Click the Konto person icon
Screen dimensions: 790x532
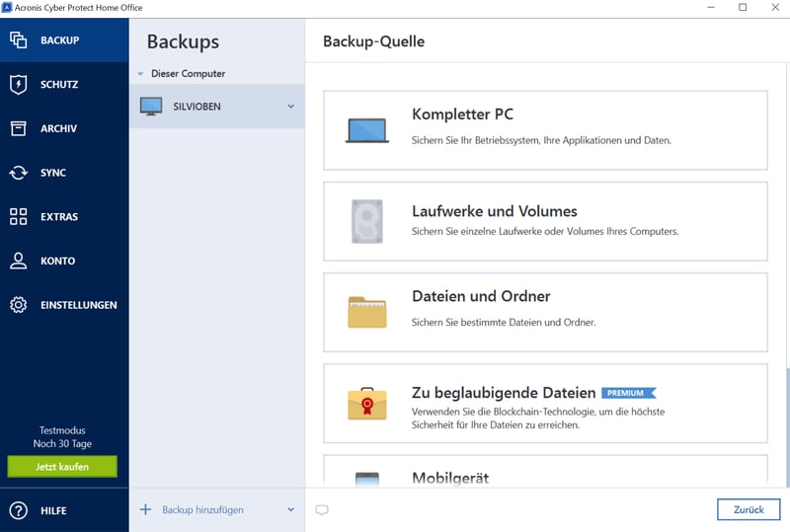(x=18, y=261)
